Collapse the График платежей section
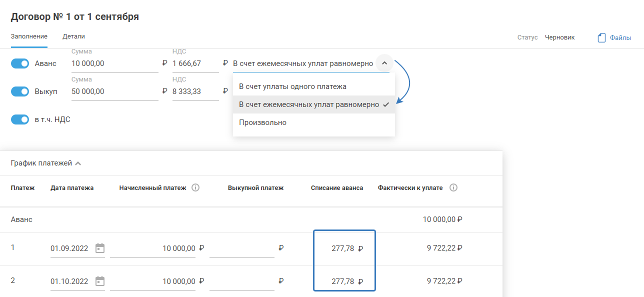Screen dimensions: 644x297 point(78,163)
